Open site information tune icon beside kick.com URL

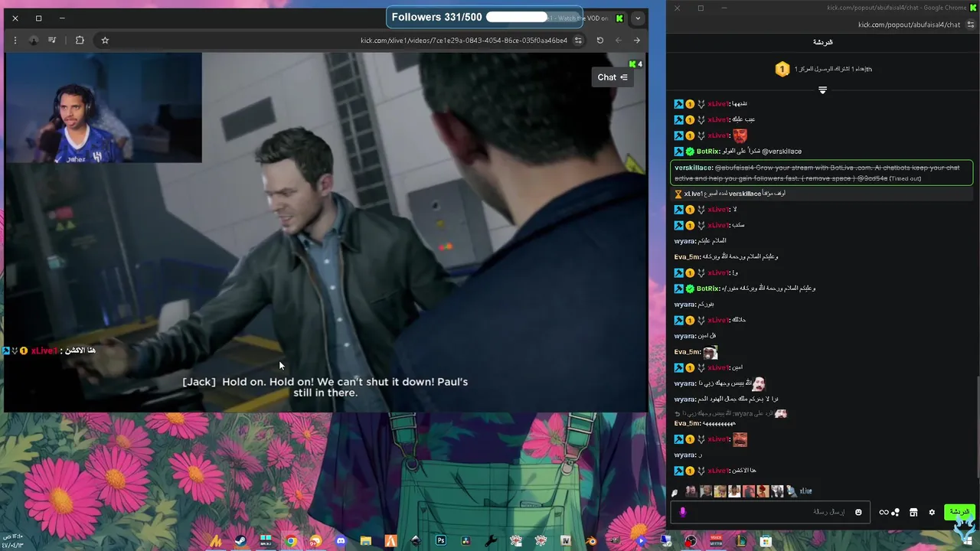[x=579, y=41]
